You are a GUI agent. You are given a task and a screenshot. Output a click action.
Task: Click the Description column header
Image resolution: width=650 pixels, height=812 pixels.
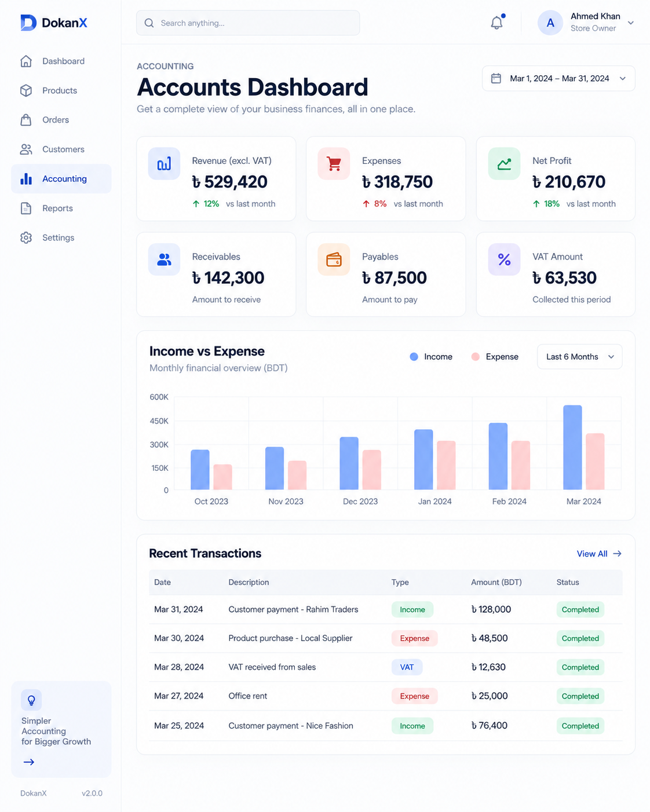[x=249, y=582]
